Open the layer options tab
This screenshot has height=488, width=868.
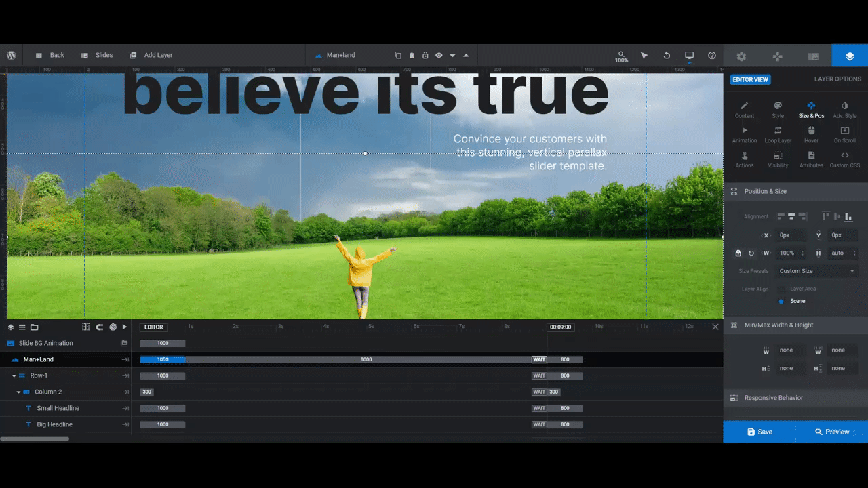click(x=850, y=56)
